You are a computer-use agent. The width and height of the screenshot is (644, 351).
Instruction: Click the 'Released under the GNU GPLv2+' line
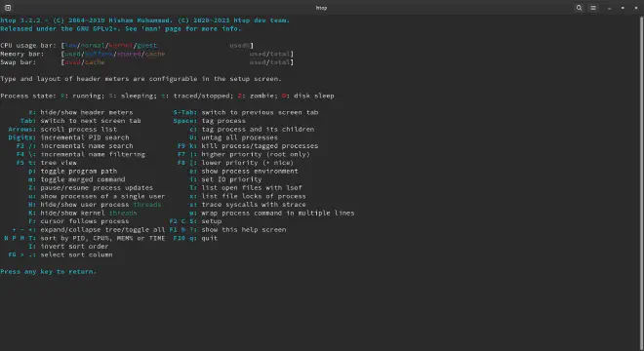121,28
